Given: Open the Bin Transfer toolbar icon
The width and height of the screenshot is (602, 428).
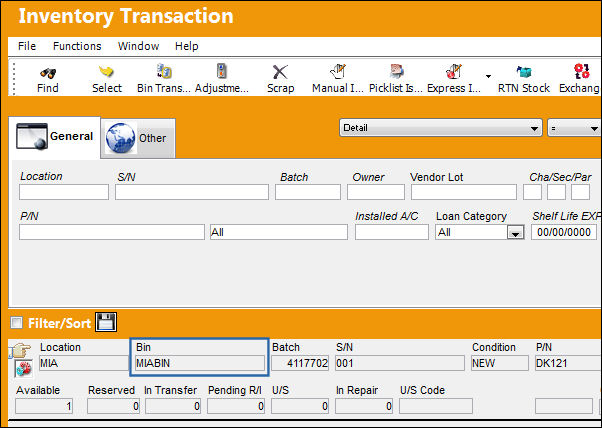Looking at the screenshot, I should pos(164,71).
